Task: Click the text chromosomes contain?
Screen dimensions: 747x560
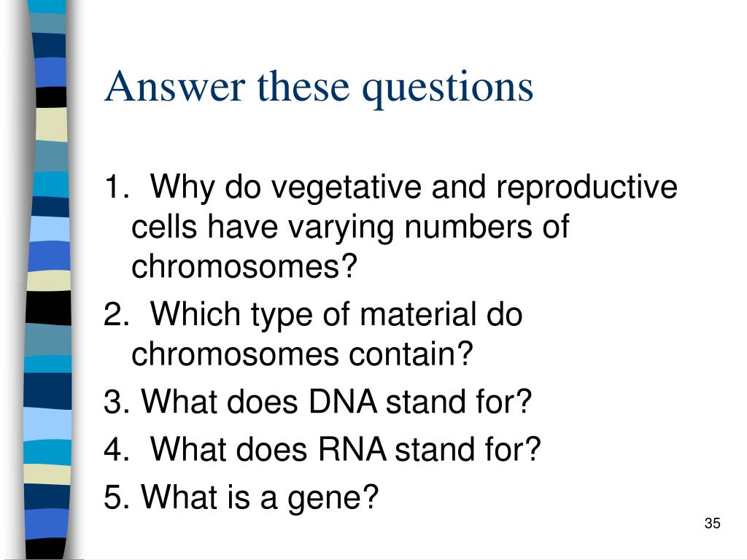Action: coord(302,354)
